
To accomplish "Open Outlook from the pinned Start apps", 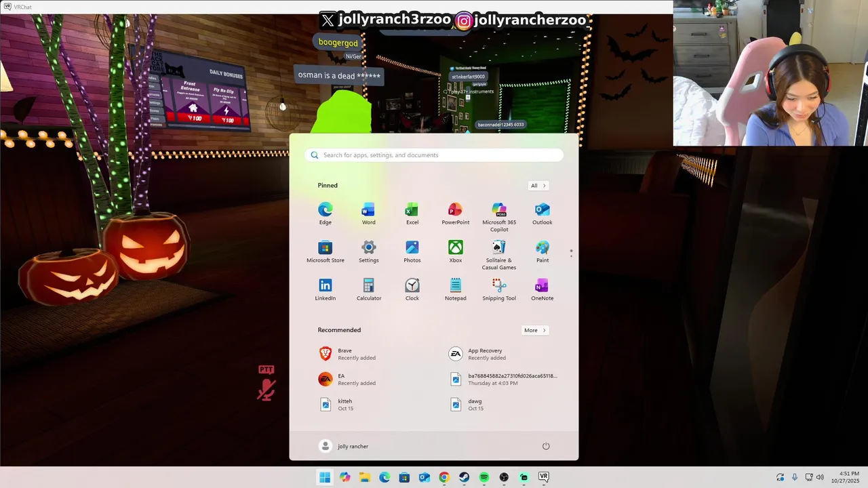I will pyautogui.click(x=542, y=213).
